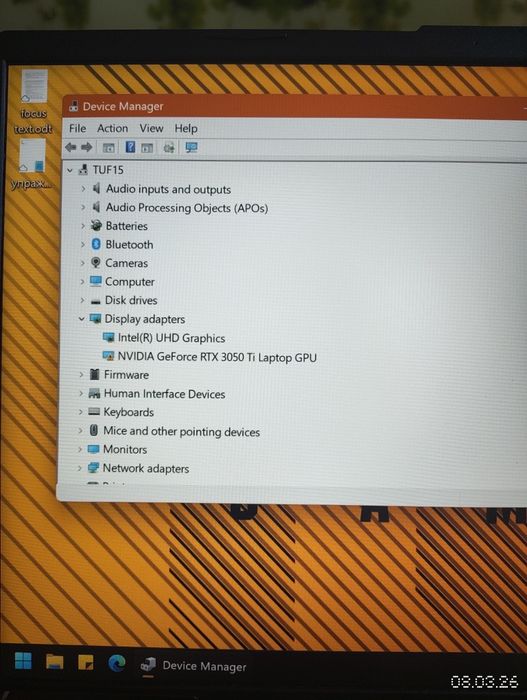527x700 pixels.
Task: Click the monitor icon beside Computer
Action: [96, 281]
